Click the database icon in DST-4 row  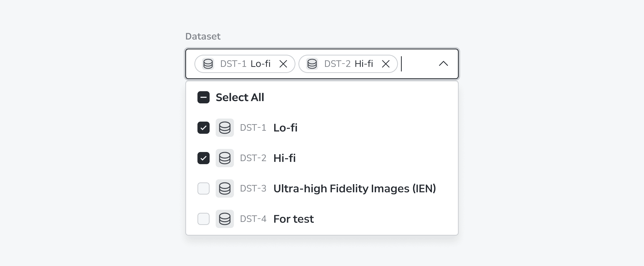225,219
